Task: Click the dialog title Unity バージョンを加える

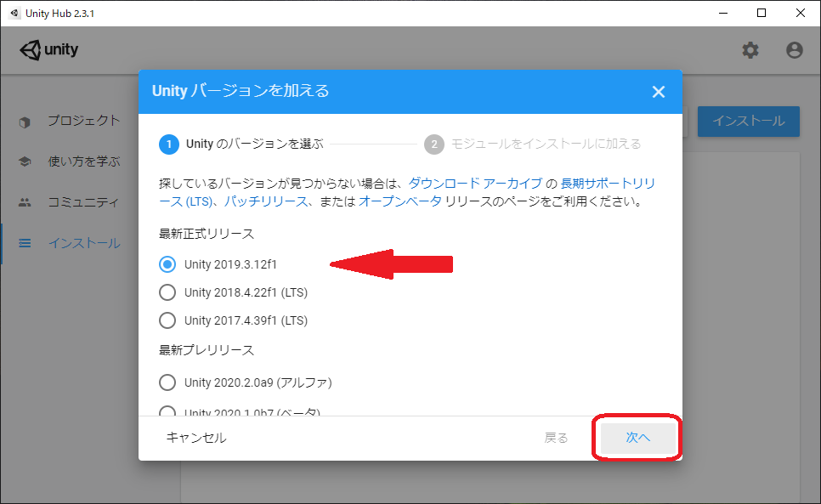Action: pos(241,91)
